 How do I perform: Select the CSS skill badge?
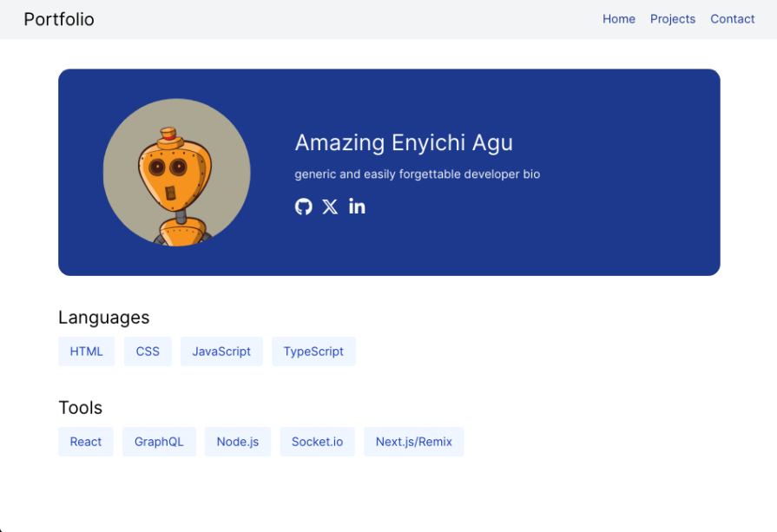[x=148, y=351]
